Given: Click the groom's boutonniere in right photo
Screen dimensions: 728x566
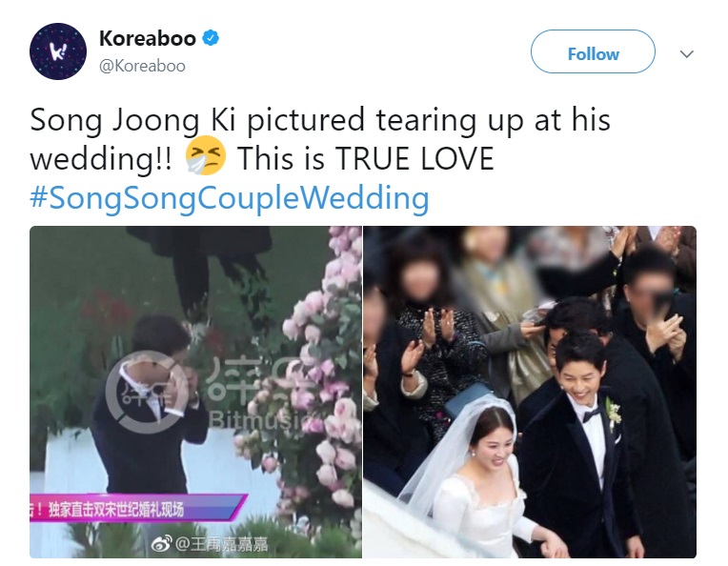Looking at the screenshot, I should 614,414.
